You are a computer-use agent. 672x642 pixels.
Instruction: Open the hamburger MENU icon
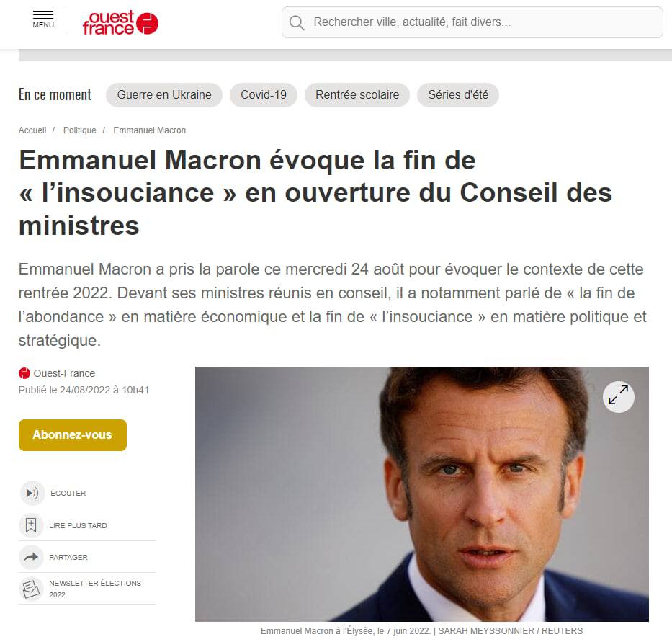tap(43, 19)
